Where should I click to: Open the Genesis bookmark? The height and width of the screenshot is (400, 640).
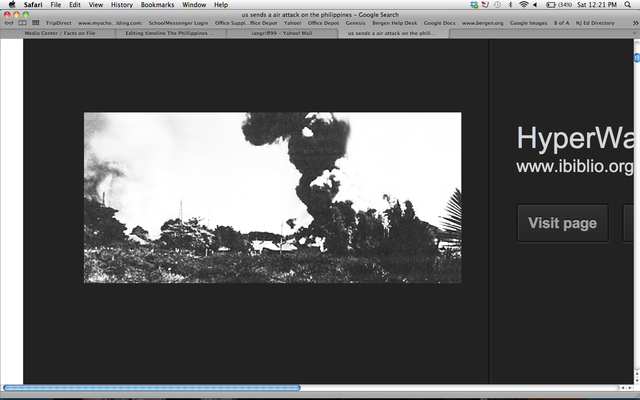(x=356, y=23)
